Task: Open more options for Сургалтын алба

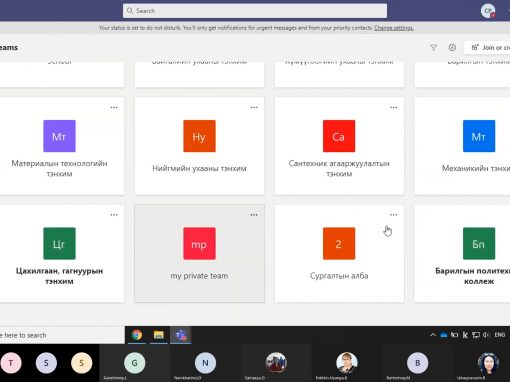Action: point(394,215)
